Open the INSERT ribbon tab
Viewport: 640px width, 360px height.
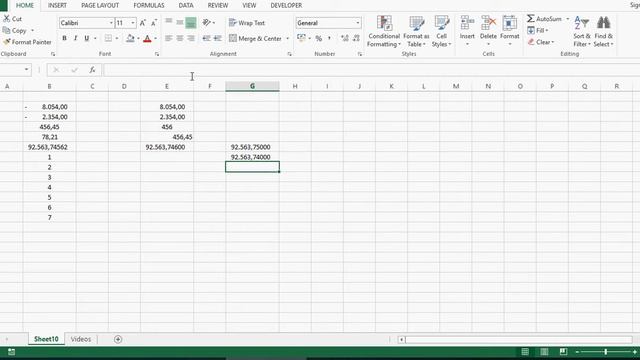[x=57, y=5]
